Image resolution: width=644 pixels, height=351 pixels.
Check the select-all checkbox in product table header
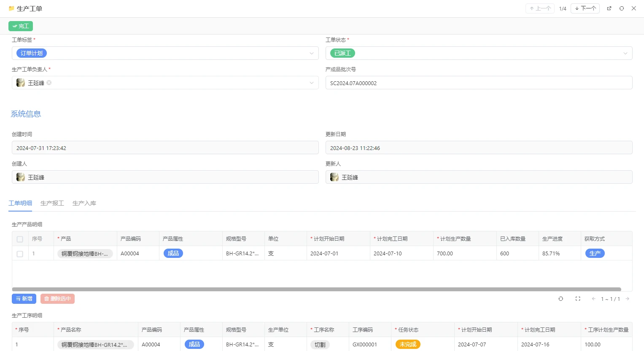19,238
